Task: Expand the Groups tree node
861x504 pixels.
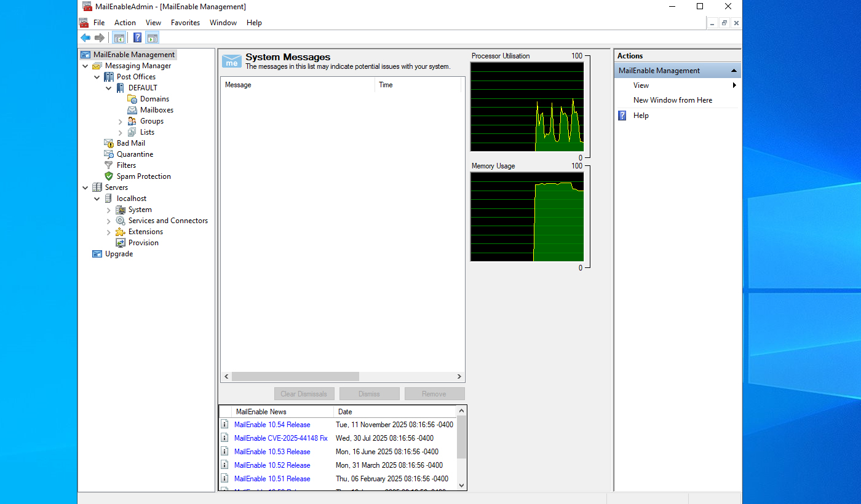Action: [121, 122]
